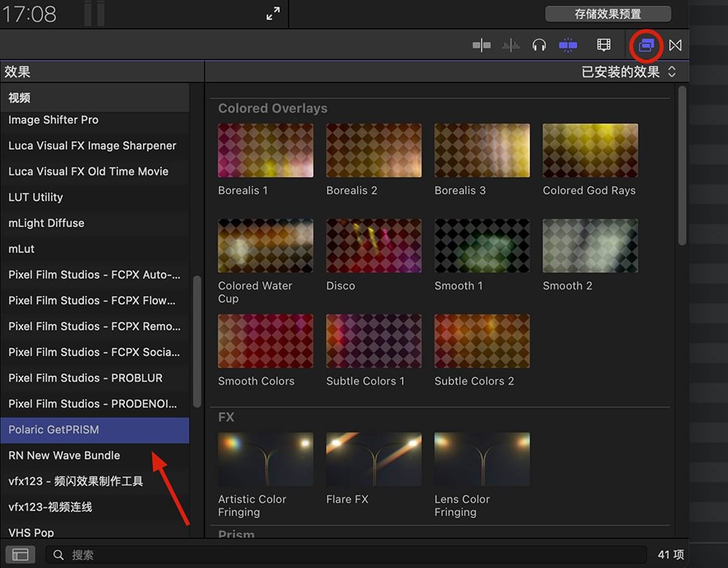Select the LUT Utility category

pos(36,197)
